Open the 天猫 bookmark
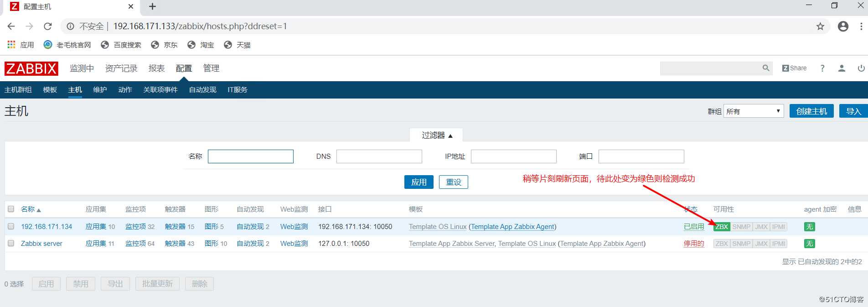This screenshot has height=307, width=868. (x=237, y=45)
